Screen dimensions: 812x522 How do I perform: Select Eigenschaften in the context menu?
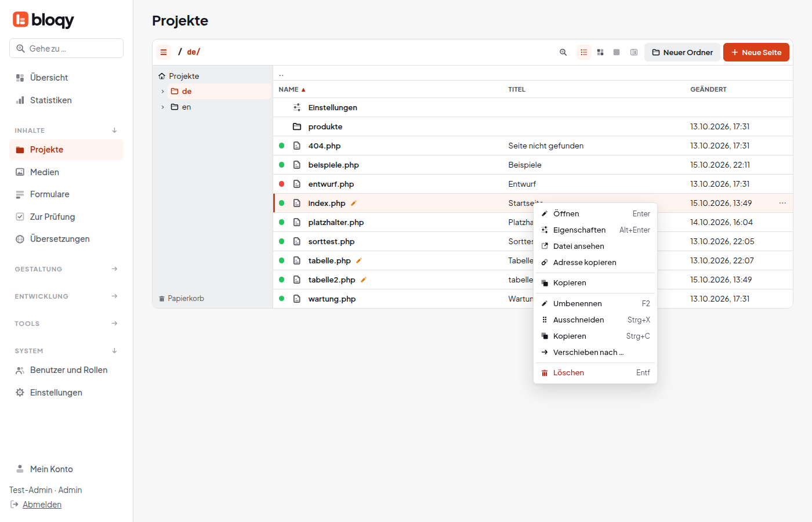click(595, 230)
